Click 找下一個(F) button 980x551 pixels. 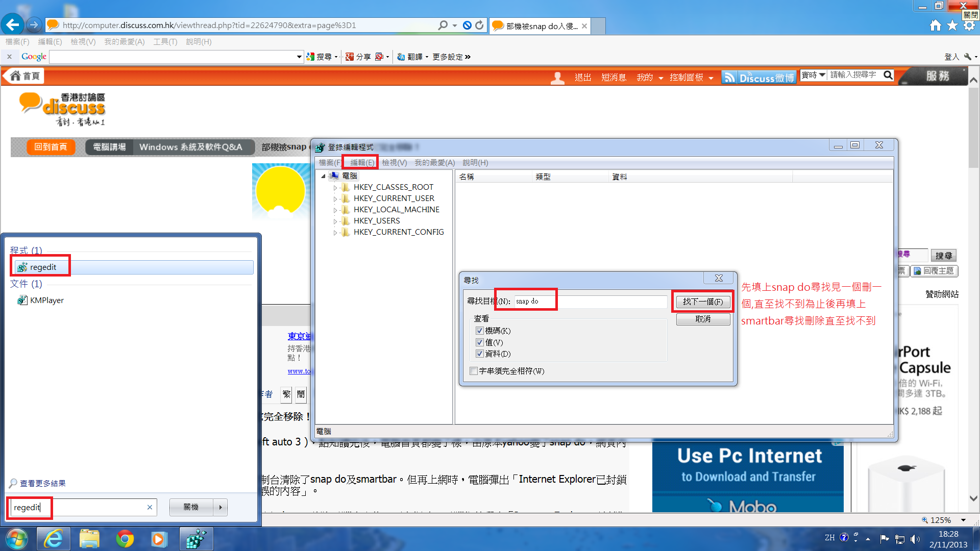pyautogui.click(x=703, y=302)
